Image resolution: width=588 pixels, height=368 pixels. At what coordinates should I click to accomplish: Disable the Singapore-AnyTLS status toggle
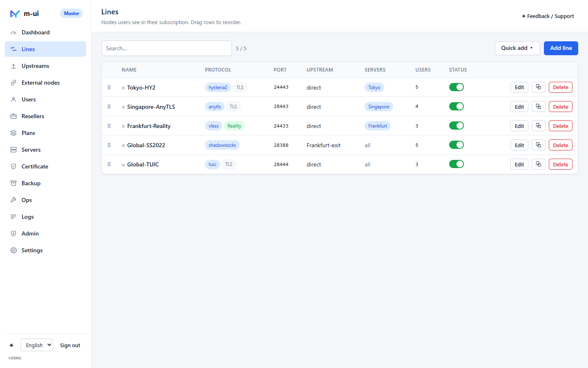(x=457, y=106)
